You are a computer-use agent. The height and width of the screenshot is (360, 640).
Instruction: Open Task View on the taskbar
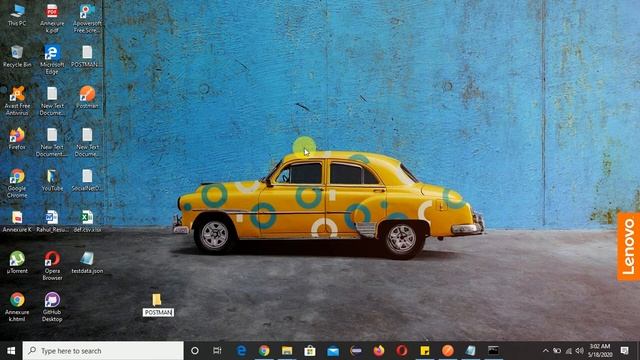(217, 351)
